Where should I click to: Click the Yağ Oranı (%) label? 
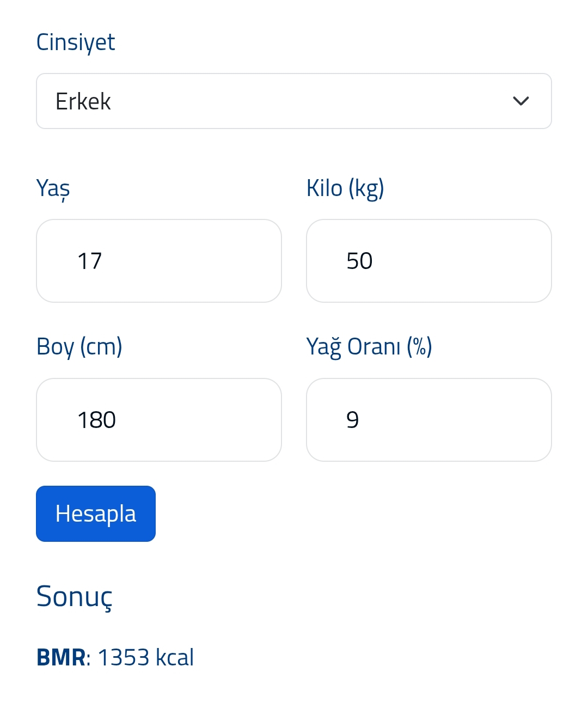pyautogui.click(x=369, y=347)
